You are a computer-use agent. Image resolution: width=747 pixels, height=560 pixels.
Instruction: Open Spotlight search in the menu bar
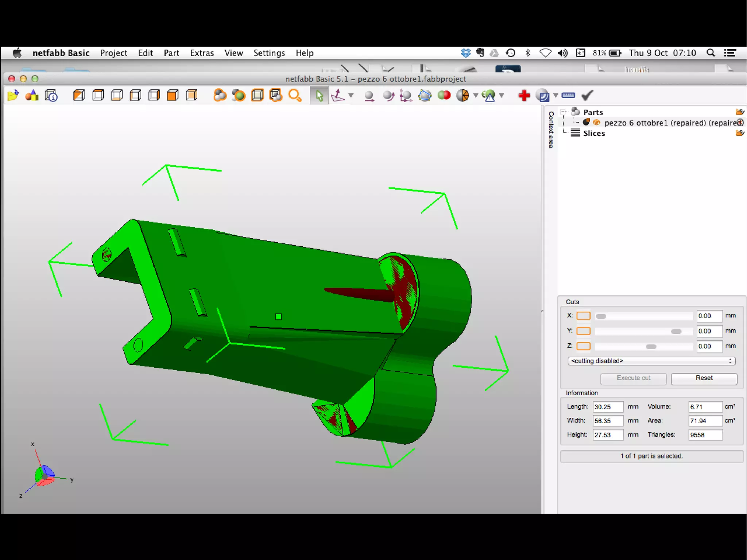pos(711,53)
